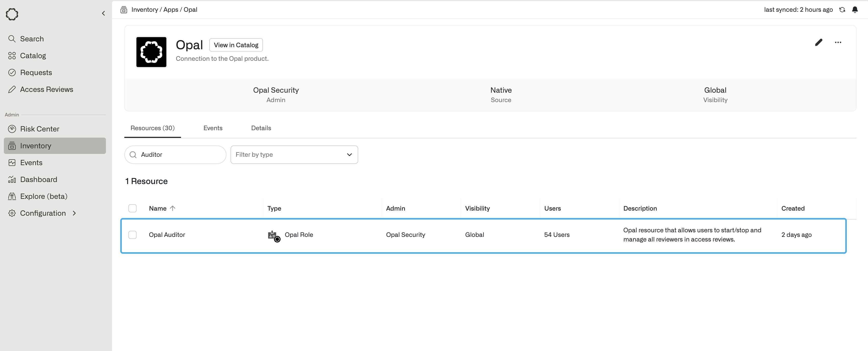Viewport: 868px width, 351px height.
Task: Collapse the sidebar with the left chevron
Action: [x=103, y=14]
